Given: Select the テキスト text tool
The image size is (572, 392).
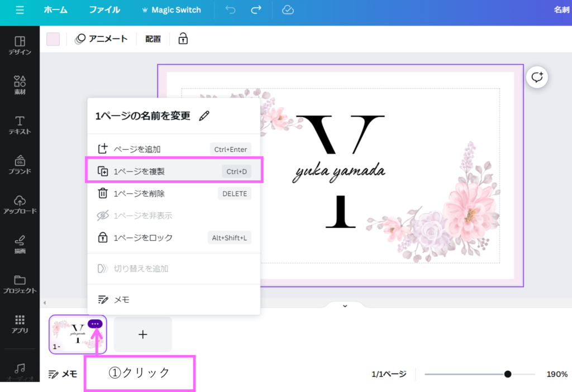Looking at the screenshot, I should tap(20, 125).
